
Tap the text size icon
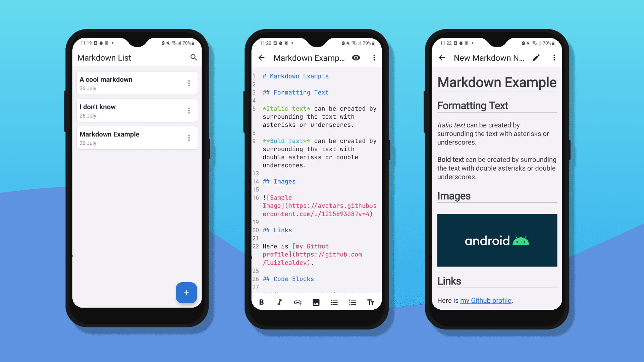[371, 302]
